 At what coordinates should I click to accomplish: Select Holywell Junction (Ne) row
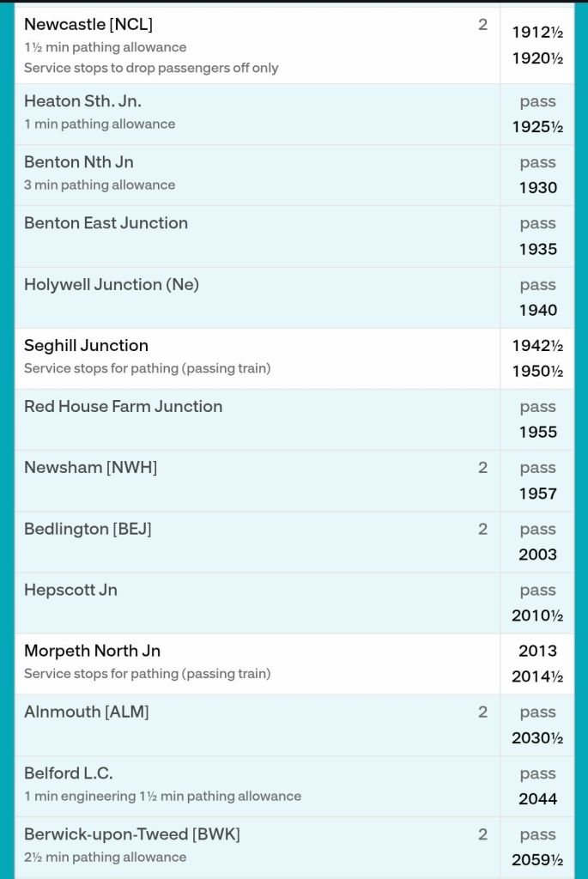[x=112, y=284]
